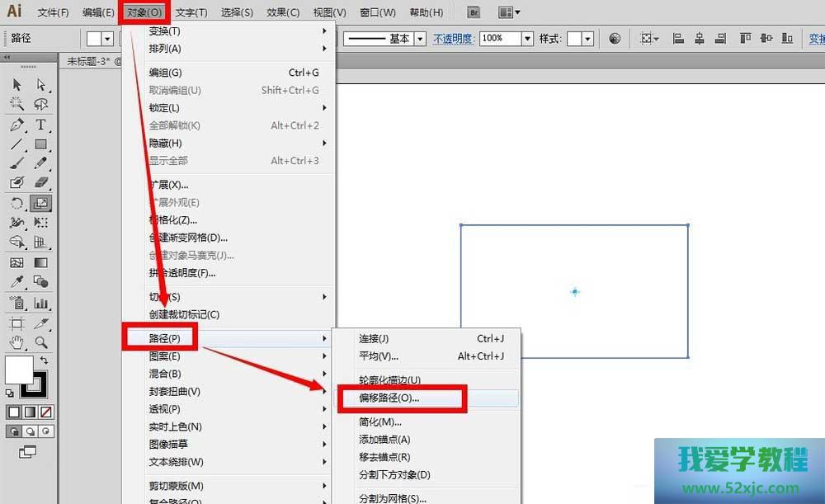Viewport: 825px width, 504px height.
Task: Open the opacity 100% dropdown
Action: click(527, 39)
